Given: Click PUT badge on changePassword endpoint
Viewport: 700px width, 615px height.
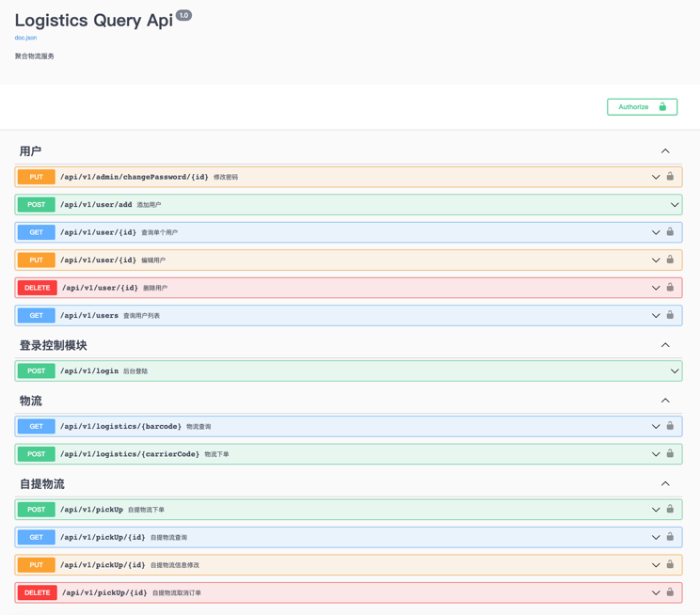Looking at the screenshot, I should click(x=36, y=177).
